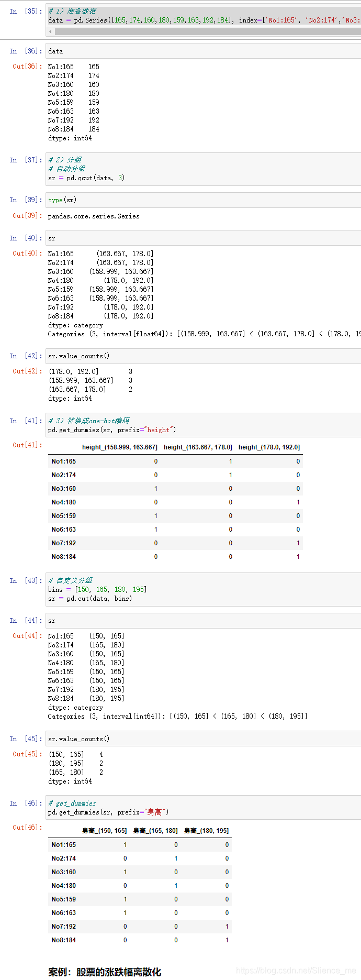The height and width of the screenshot is (980, 361).
Task: Click the comment # get_dummies
Action: [72, 803]
